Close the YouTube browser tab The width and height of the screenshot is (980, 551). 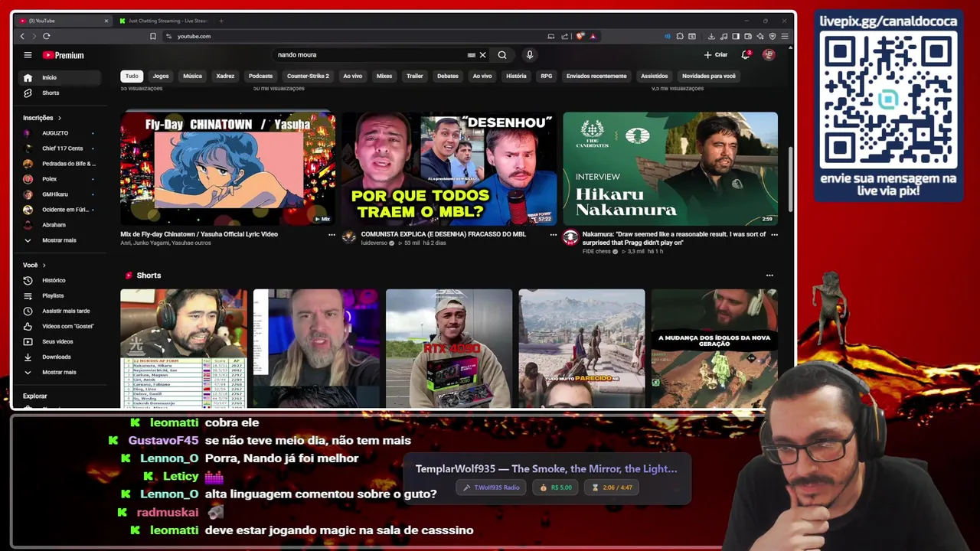click(106, 21)
